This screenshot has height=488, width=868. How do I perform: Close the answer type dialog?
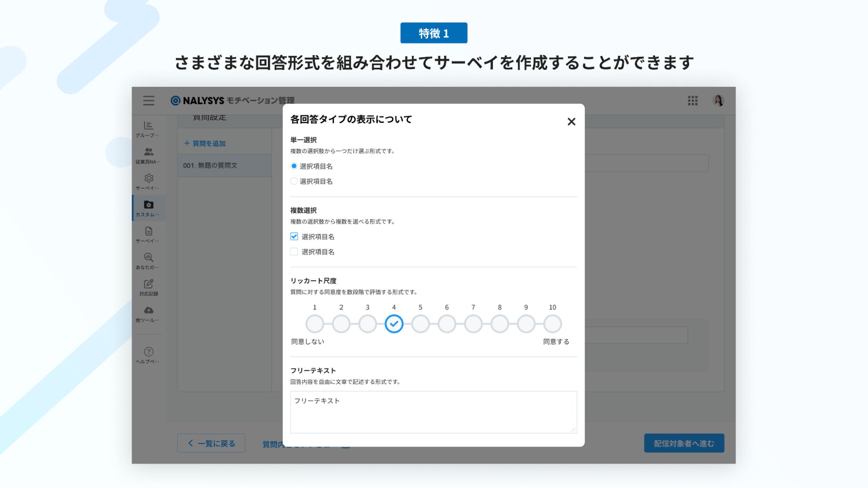pos(571,121)
